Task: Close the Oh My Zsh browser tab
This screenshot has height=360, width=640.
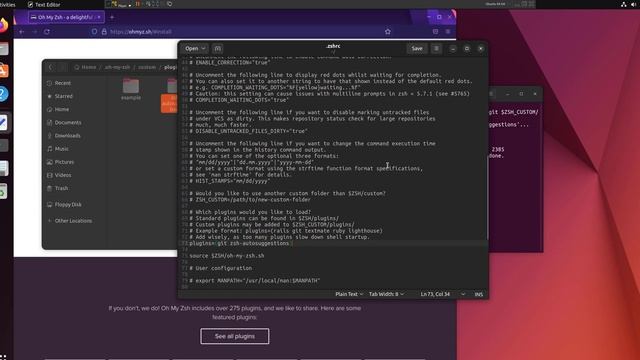Action: pyautogui.click(x=99, y=17)
